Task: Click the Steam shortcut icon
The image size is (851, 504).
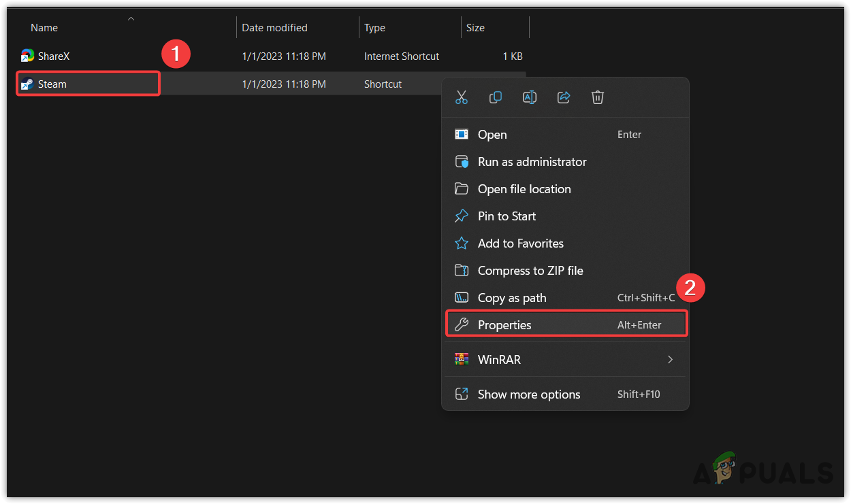Action: (x=27, y=84)
